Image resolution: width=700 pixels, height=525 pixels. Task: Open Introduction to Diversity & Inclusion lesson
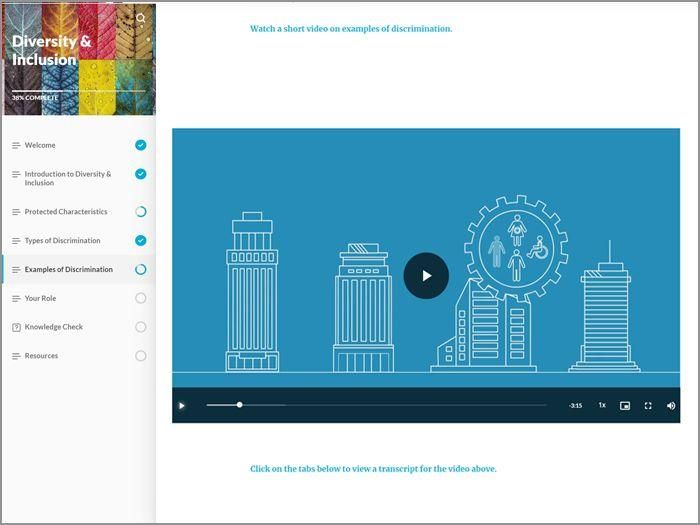[79, 178]
